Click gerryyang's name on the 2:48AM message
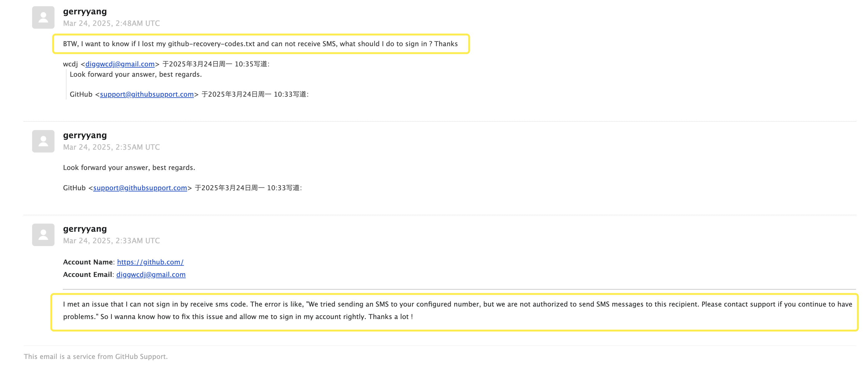Image resolution: width=868 pixels, height=368 pixels. tap(85, 12)
